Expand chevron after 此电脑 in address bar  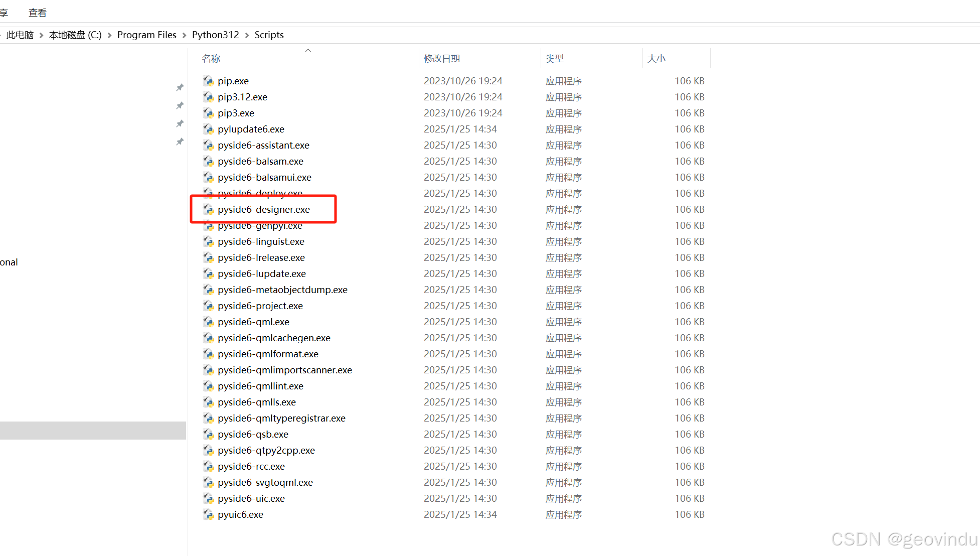pyautogui.click(x=41, y=35)
